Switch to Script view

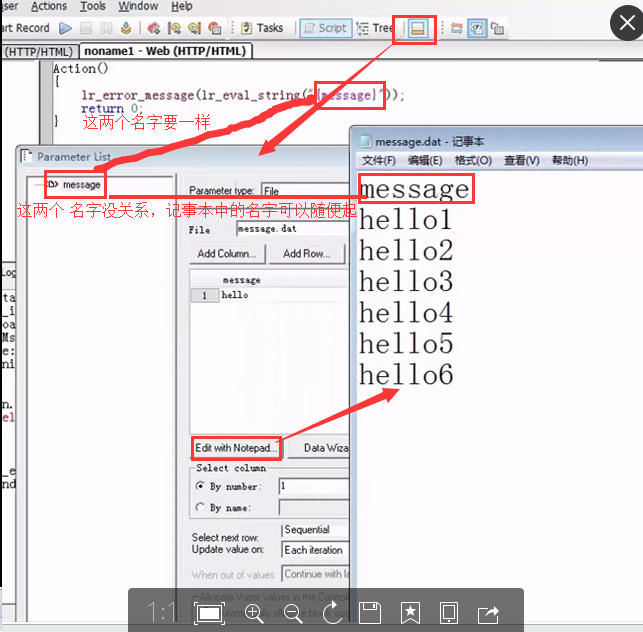point(326,28)
